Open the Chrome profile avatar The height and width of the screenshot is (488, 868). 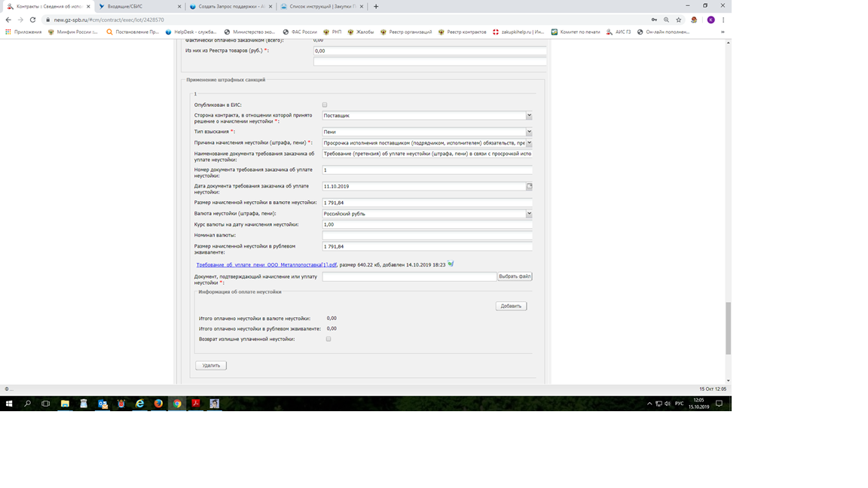(711, 20)
